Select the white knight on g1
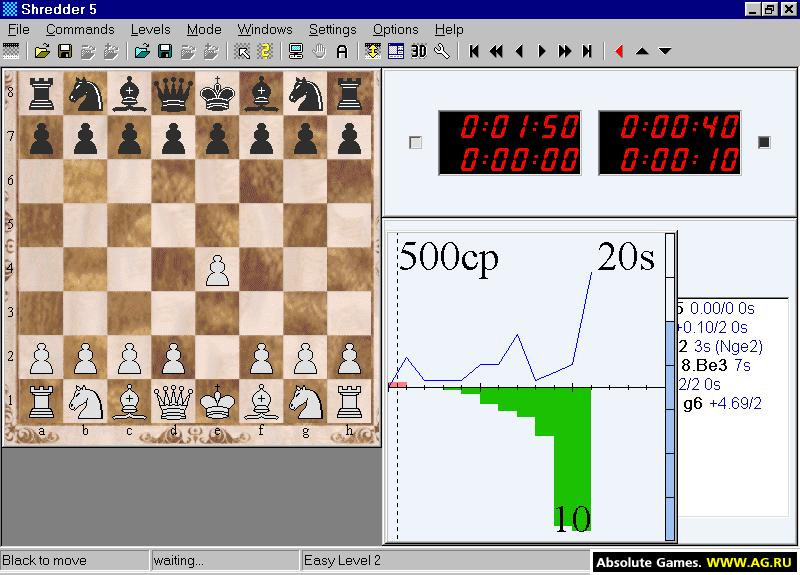The width and height of the screenshot is (800, 575). click(305, 401)
